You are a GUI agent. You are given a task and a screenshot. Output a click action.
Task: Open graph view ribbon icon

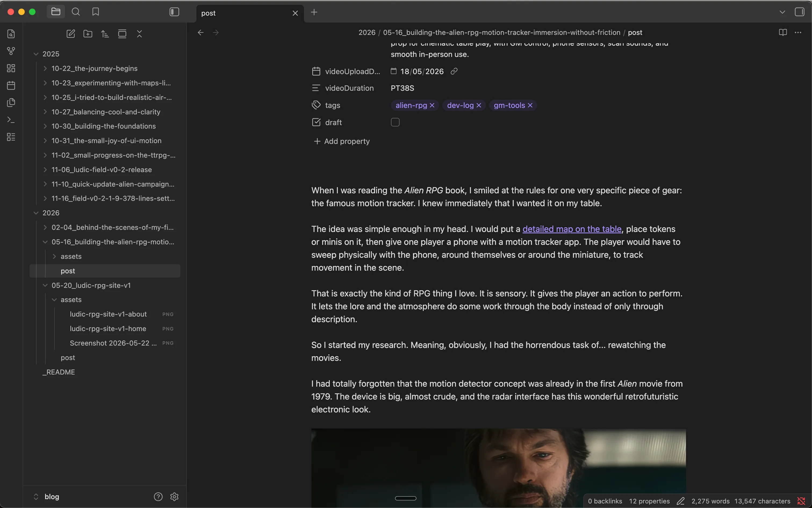coord(11,51)
